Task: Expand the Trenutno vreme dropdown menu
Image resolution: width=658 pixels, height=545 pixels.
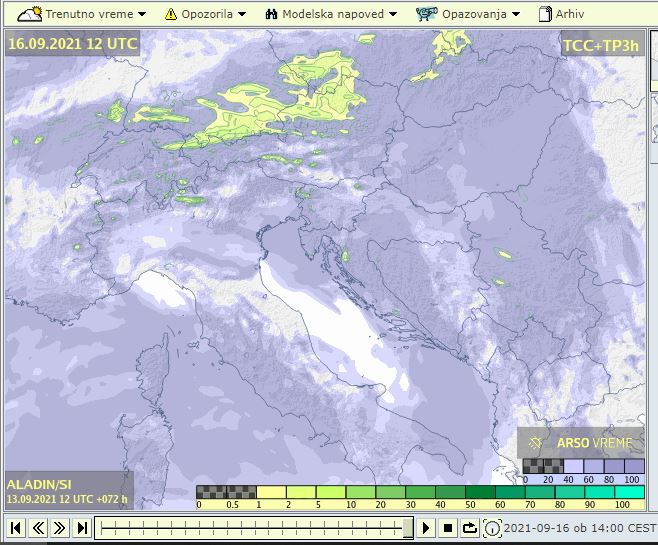Action: (95, 14)
